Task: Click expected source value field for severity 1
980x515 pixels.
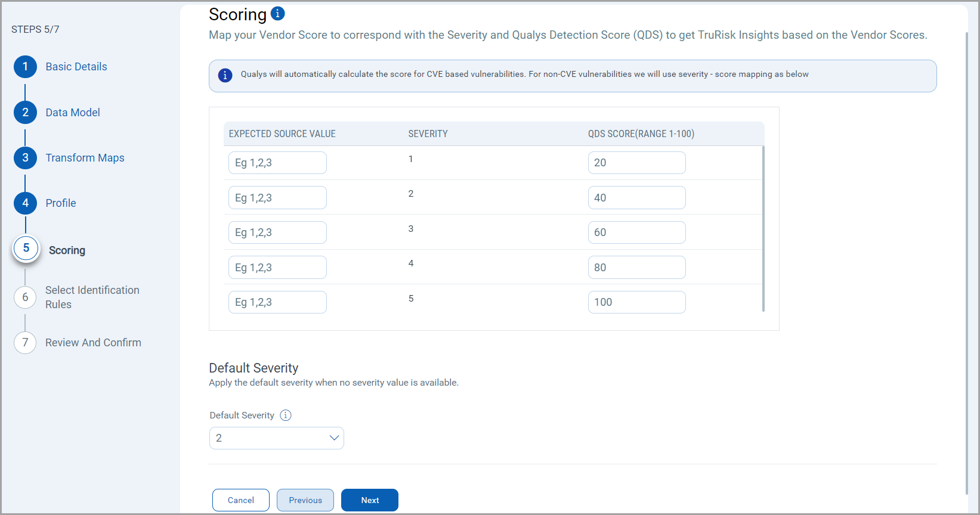Action: tap(277, 163)
